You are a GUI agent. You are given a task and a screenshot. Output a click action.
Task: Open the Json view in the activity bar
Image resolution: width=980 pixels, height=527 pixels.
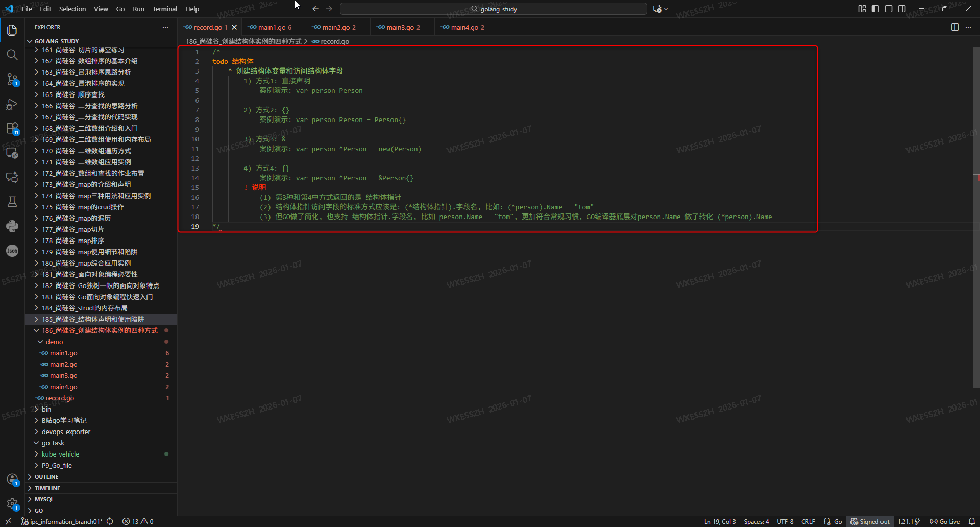12,251
